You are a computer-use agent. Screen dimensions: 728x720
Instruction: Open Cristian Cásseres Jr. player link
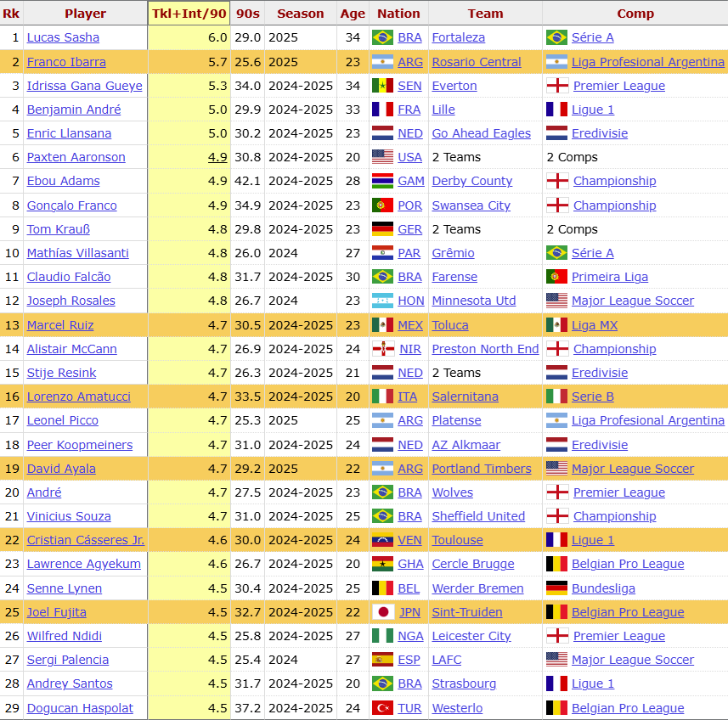pyautogui.click(x=86, y=540)
